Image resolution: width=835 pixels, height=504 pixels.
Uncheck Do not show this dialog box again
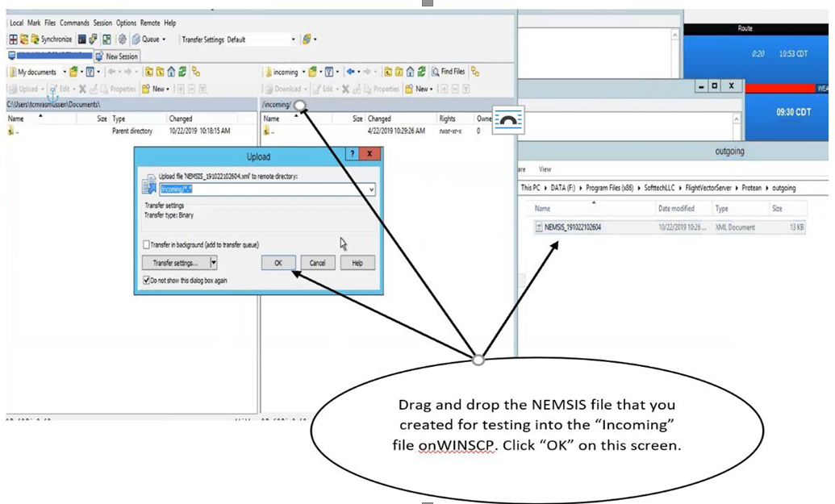click(147, 281)
